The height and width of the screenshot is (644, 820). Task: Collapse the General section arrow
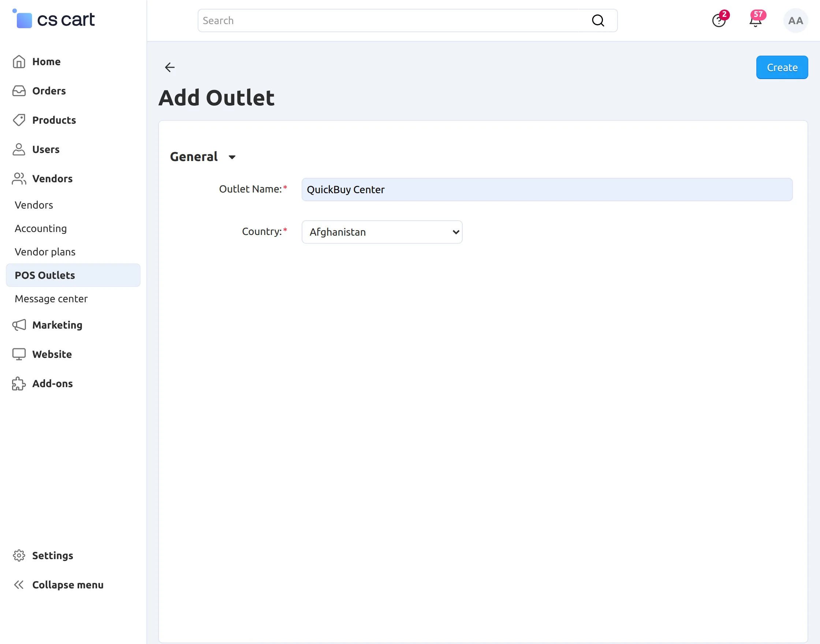(232, 157)
